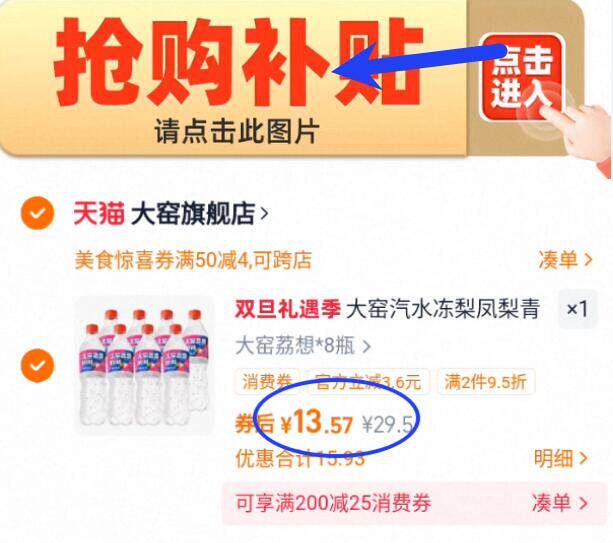This screenshot has height=543, width=613.
Task: Open 明细 discount details
Action: coord(561,458)
